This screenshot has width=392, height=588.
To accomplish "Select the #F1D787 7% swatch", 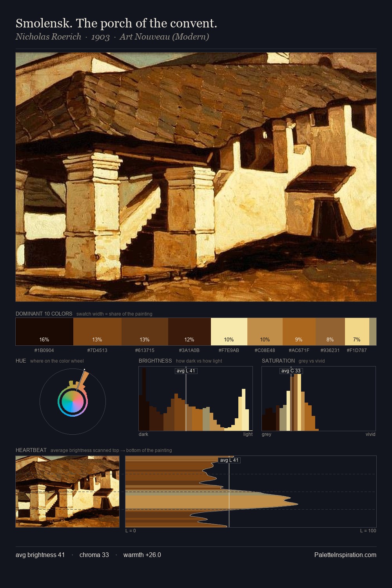I will 357,332.
